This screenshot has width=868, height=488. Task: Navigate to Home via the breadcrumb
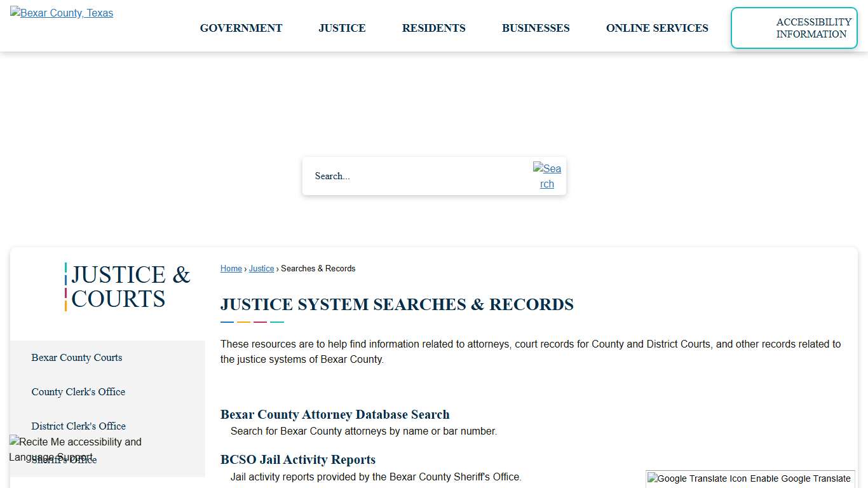point(231,268)
